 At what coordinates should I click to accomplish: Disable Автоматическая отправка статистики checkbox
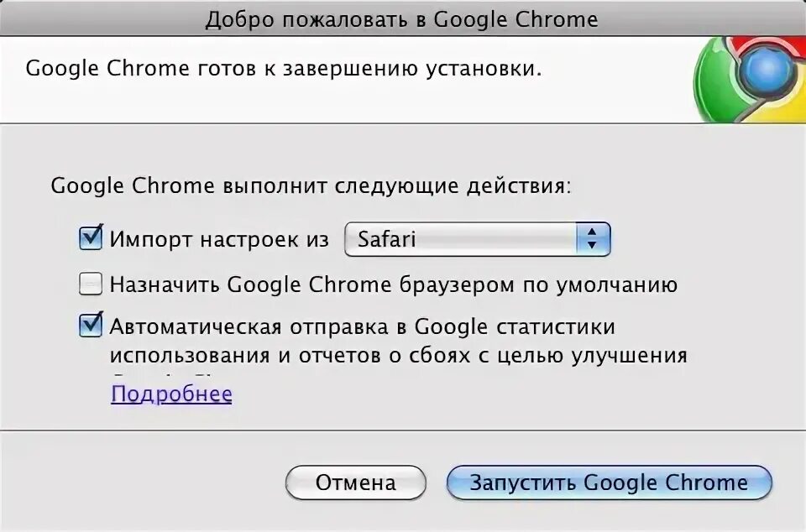tap(91, 326)
